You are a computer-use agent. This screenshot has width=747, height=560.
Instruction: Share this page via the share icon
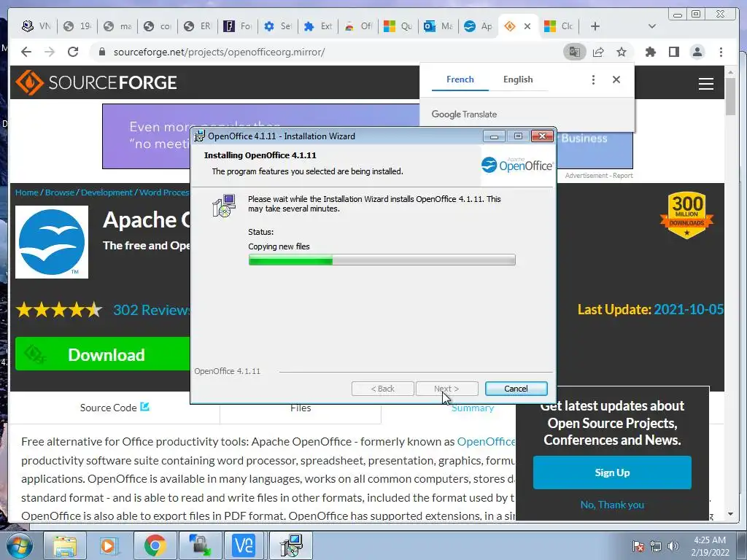[598, 52]
